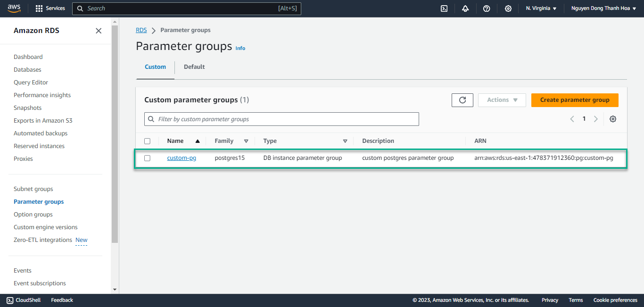
Task: Click the custom-pg ARN value
Action: (x=544, y=158)
